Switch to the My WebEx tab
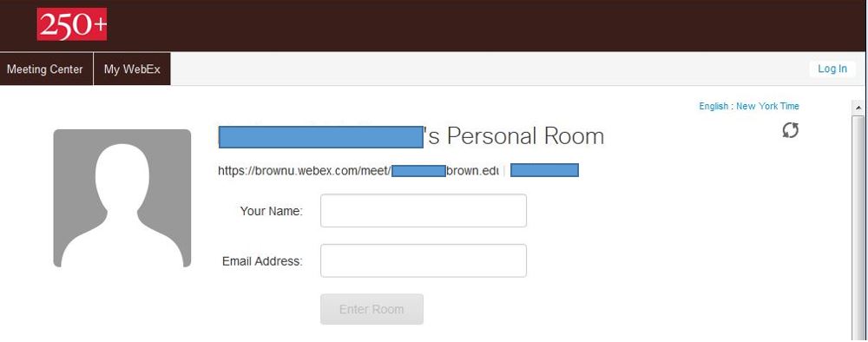 132,69
